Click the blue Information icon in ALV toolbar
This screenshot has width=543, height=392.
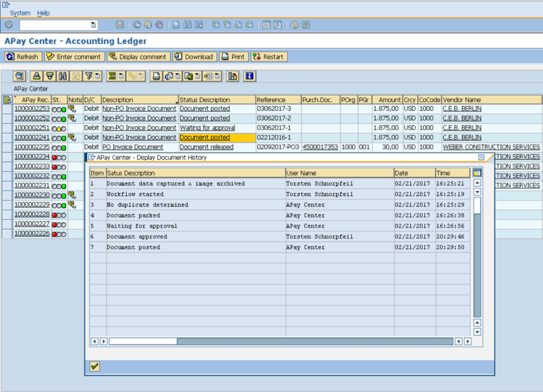click(x=249, y=76)
